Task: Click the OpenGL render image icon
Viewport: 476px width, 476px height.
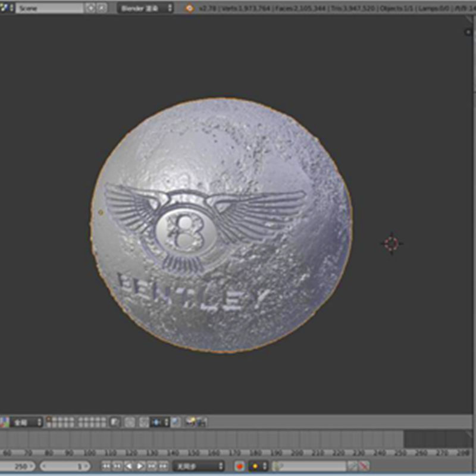Action: point(190,422)
